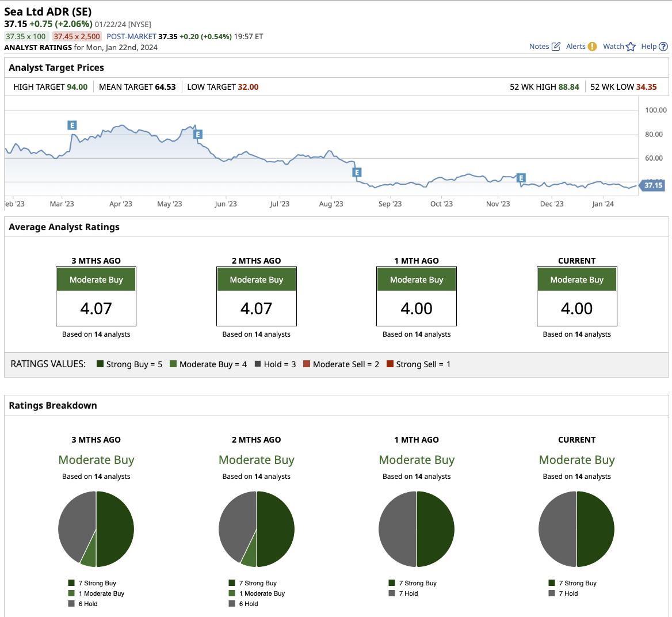Select the earnings E marker near May '23
The height and width of the screenshot is (617, 672).
[x=197, y=135]
